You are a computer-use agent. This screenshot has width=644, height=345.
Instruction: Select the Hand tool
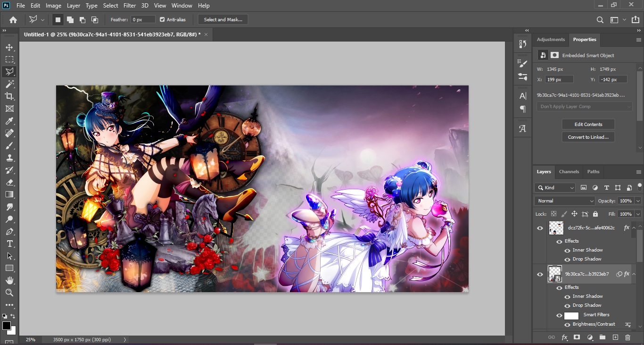[x=9, y=280]
